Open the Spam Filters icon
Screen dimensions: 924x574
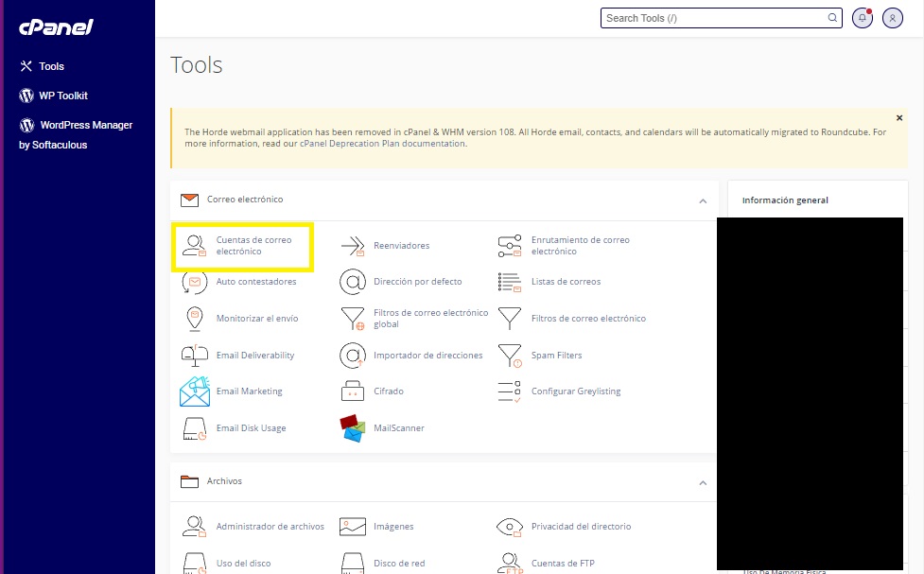tap(510, 356)
